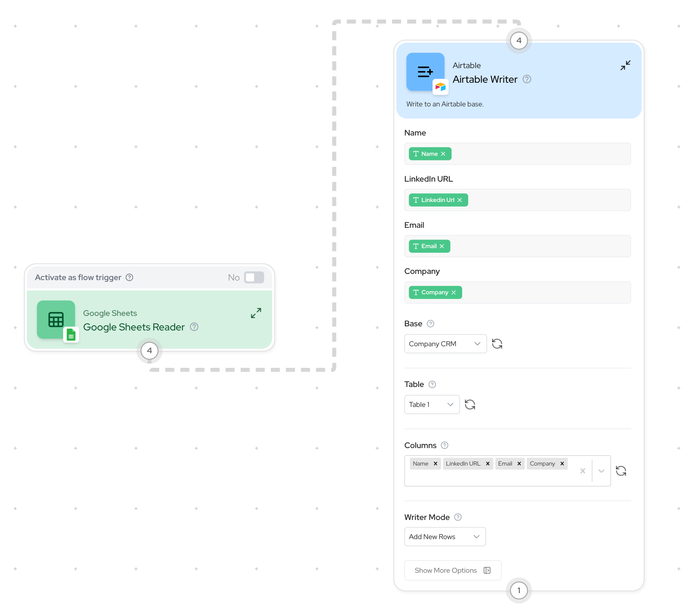
Task: Refresh the Table list
Action: (470, 404)
